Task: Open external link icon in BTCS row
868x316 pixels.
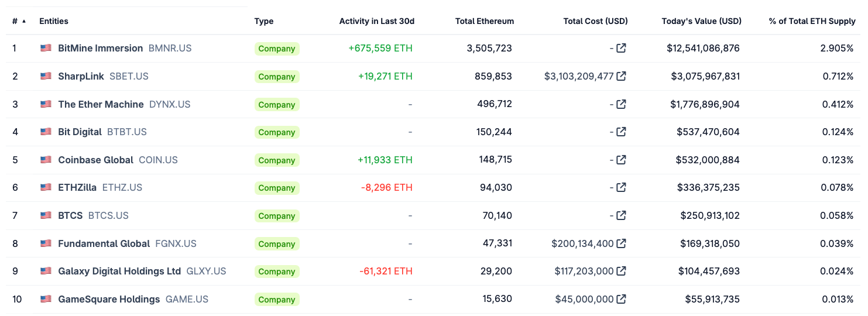Action: pos(622,215)
